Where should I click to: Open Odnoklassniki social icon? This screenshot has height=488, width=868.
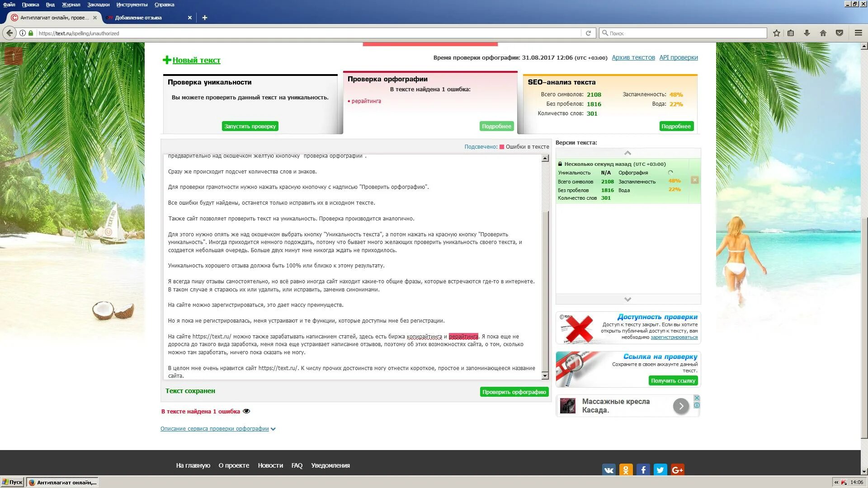[626, 470]
